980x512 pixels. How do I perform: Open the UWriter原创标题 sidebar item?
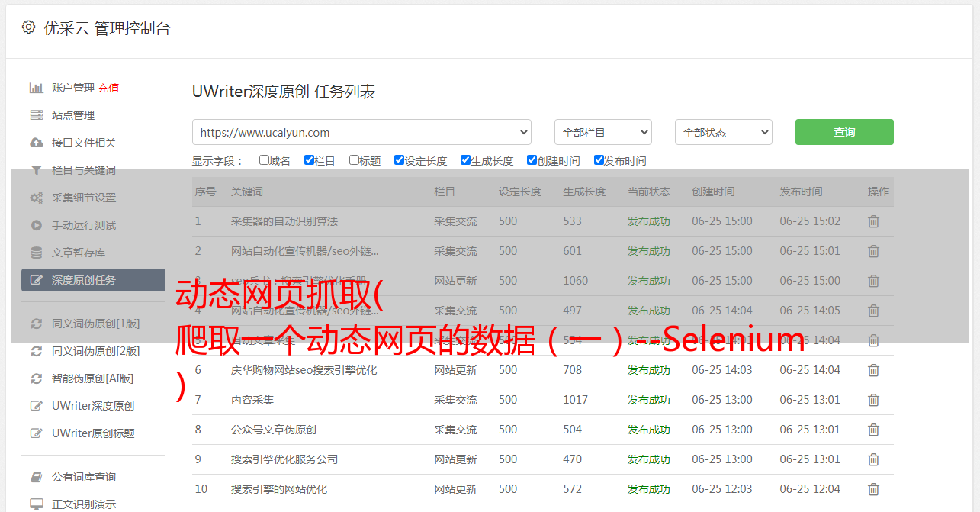pos(93,433)
